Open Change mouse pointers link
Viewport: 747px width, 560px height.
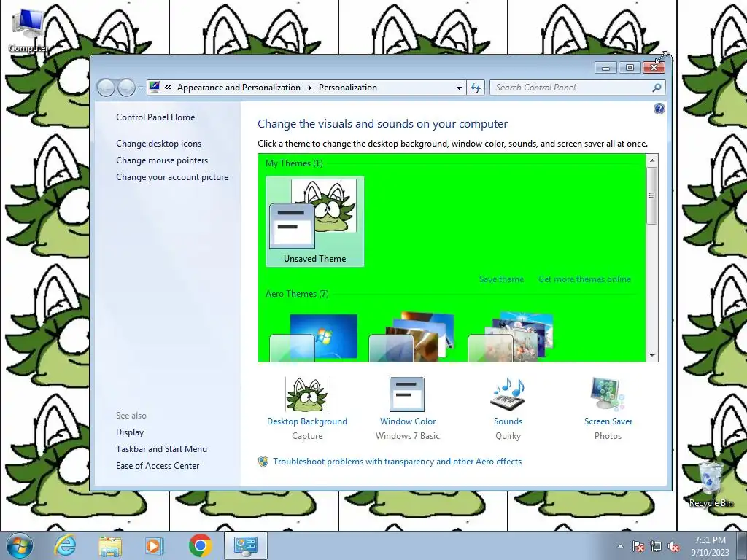tap(162, 160)
